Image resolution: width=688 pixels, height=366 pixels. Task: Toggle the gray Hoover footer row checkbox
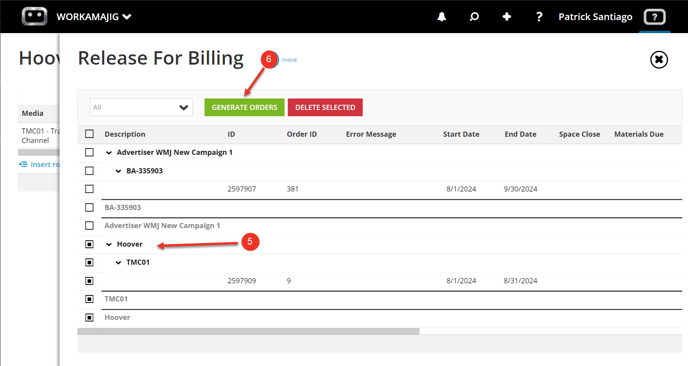pos(89,317)
